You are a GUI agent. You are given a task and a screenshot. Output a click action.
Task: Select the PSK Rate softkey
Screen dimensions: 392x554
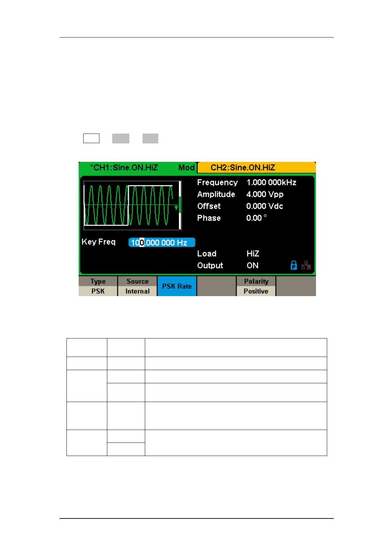click(x=177, y=286)
